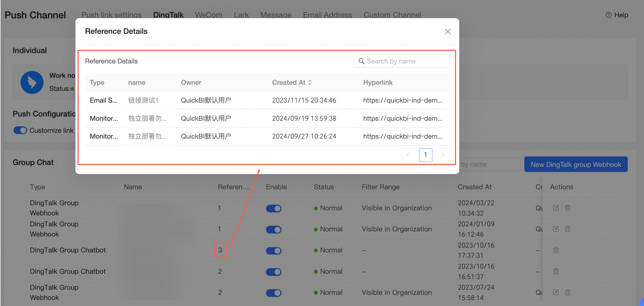Click the Help question mark icon

609,15
